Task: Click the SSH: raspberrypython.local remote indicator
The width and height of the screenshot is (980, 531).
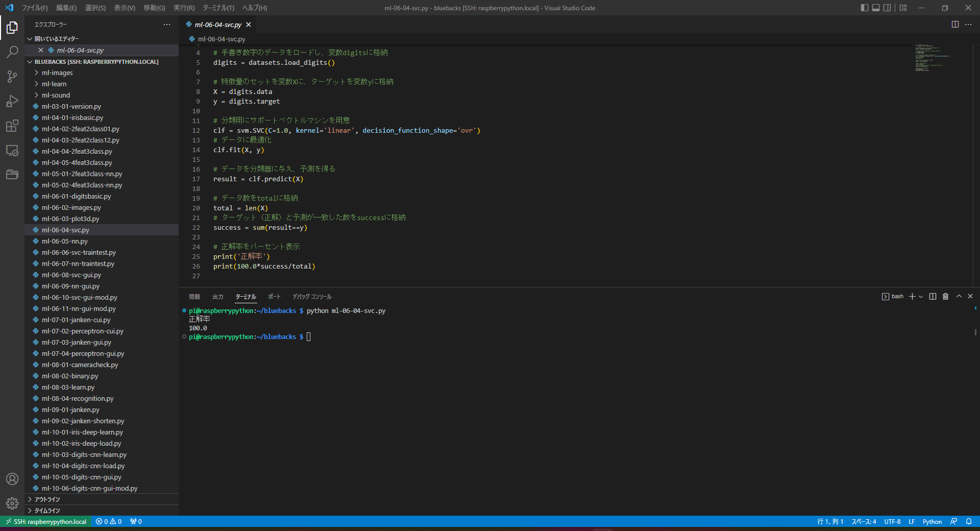Action: point(46,522)
